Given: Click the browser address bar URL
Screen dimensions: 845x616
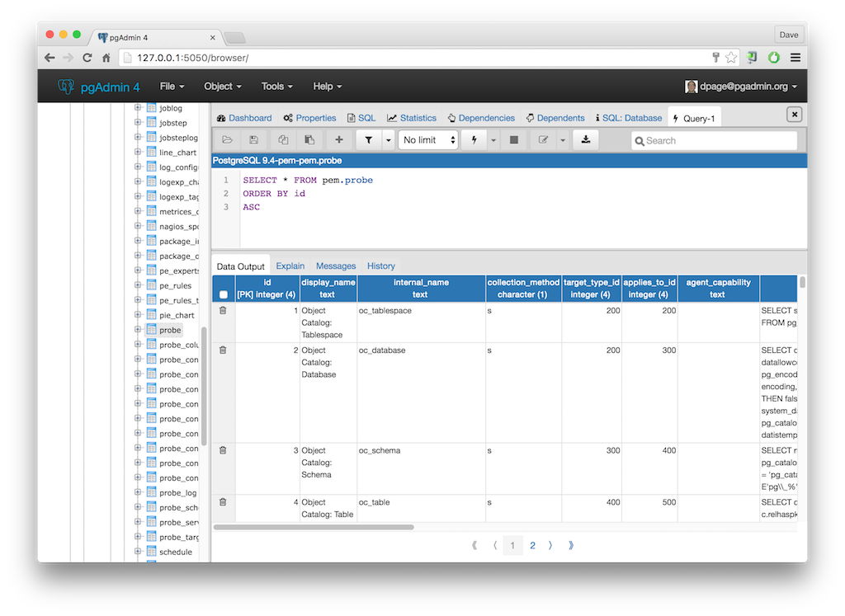Looking at the screenshot, I should (x=192, y=58).
